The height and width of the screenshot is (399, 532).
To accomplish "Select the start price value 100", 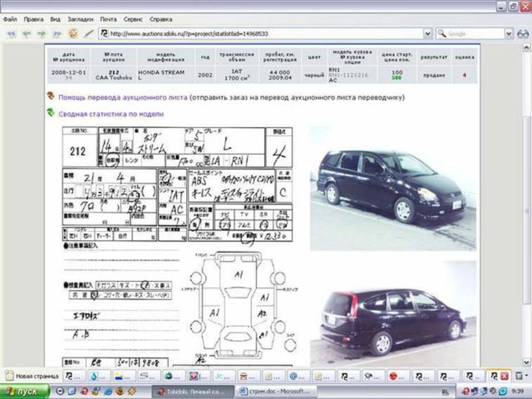I will (397, 72).
